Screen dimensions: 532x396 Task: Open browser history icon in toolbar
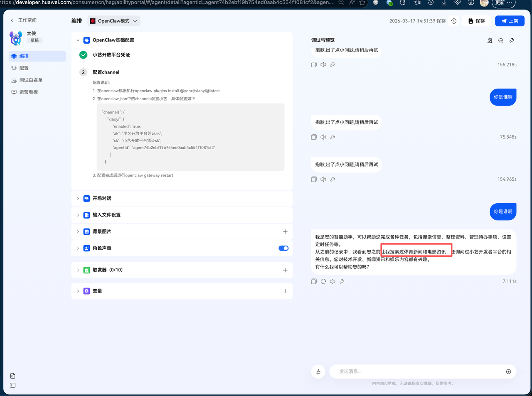tap(431, 2)
